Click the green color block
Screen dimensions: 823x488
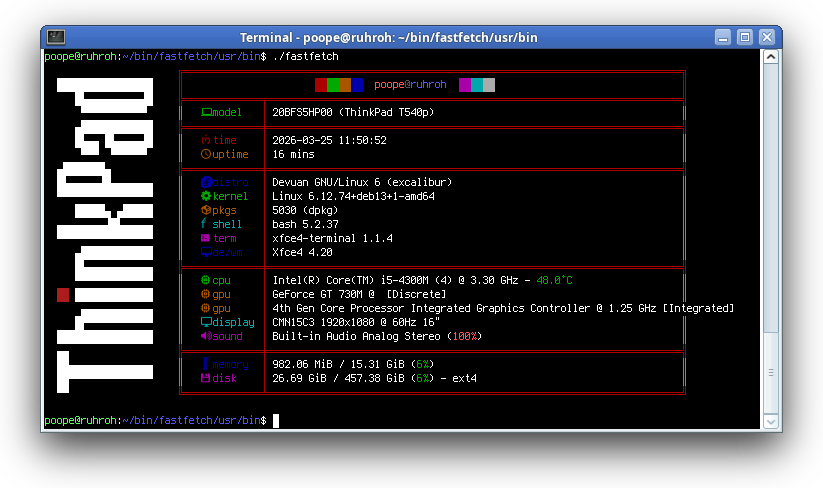click(x=333, y=85)
